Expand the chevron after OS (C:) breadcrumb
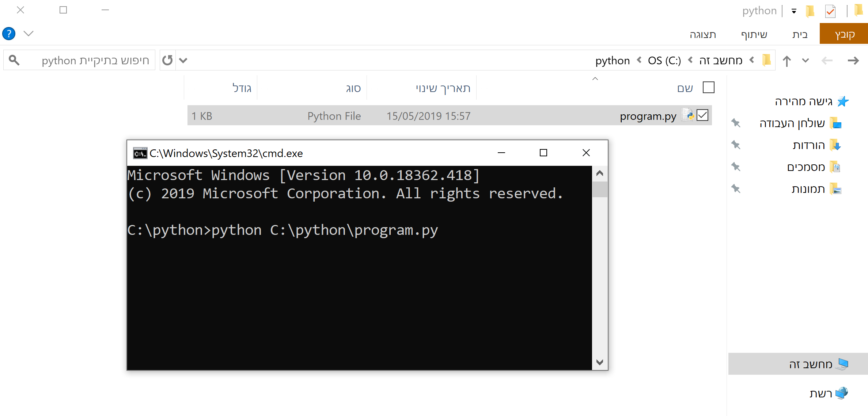Image resolution: width=868 pixels, height=416 pixels. 639,60
